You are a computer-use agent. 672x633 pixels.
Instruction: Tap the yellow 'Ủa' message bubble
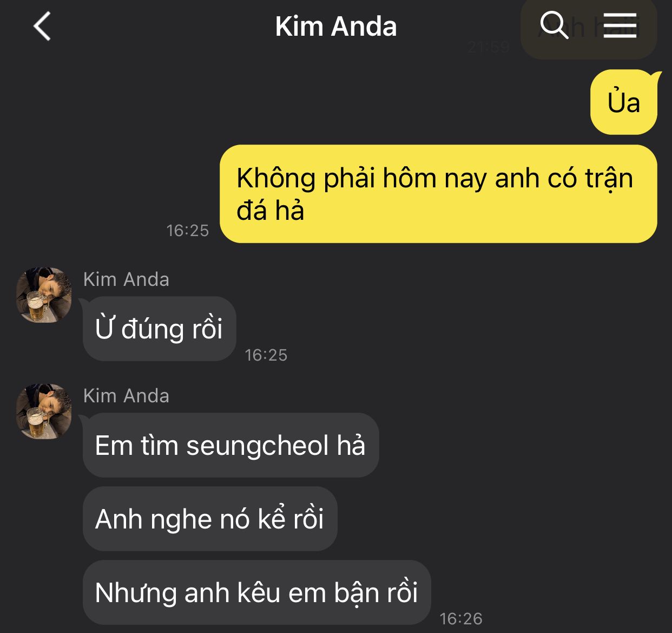tap(624, 102)
